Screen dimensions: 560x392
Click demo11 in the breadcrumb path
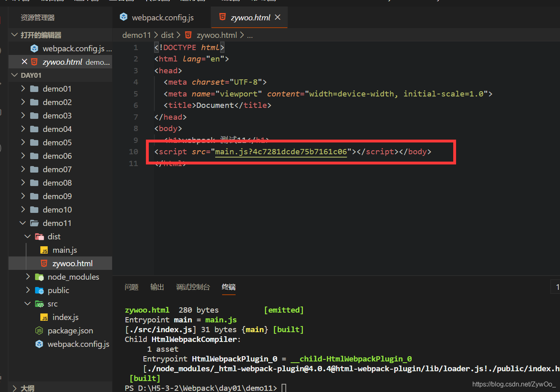137,35
